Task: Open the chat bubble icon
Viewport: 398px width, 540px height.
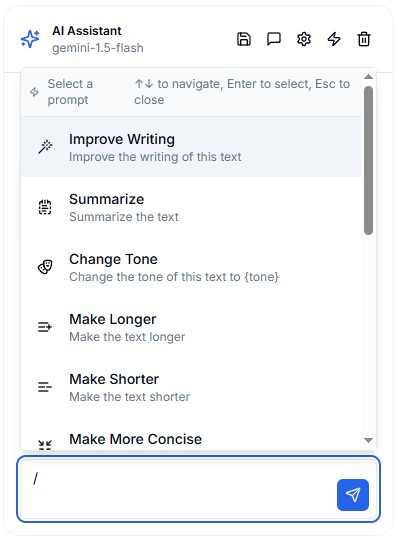Action: coord(274,39)
